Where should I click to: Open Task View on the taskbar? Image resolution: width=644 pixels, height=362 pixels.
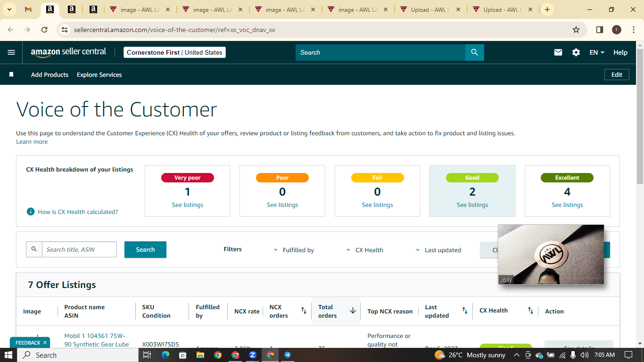coord(147,355)
